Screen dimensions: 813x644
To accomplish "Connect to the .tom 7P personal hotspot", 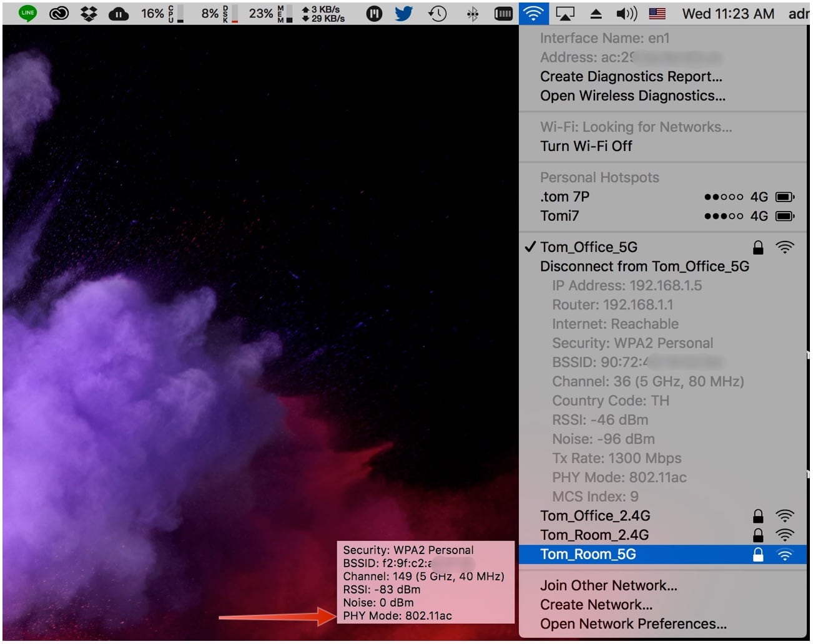I will click(x=565, y=196).
